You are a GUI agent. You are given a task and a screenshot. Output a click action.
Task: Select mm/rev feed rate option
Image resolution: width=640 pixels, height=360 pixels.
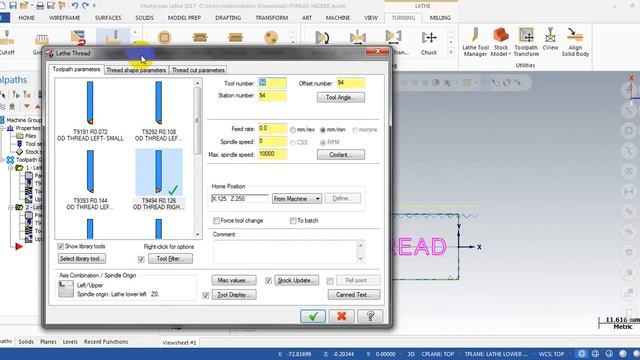click(x=302, y=130)
